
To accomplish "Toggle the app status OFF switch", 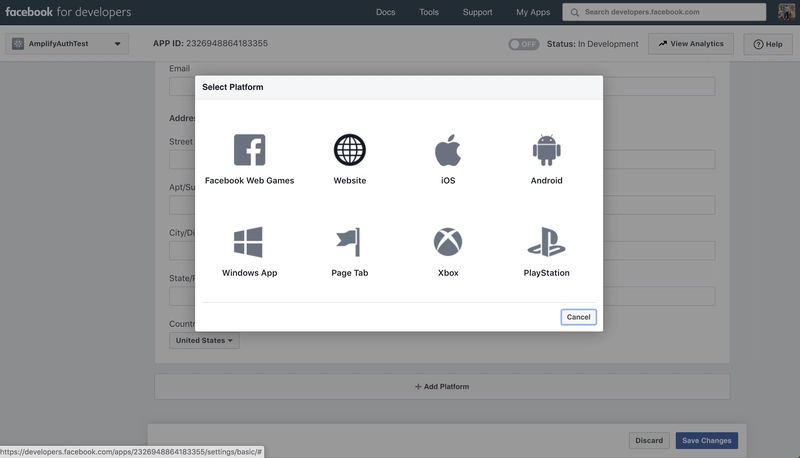I will coord(523,44).
